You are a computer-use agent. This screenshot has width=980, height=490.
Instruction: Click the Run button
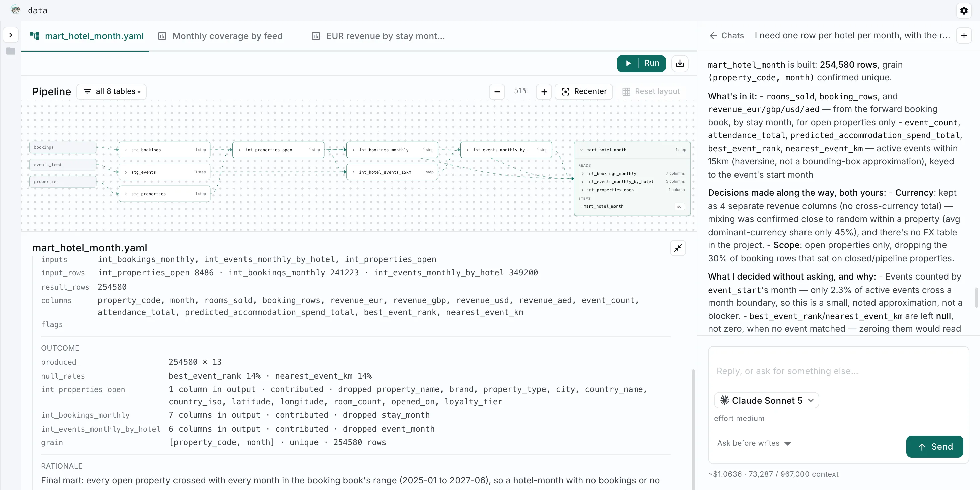[x=641, y=63]
